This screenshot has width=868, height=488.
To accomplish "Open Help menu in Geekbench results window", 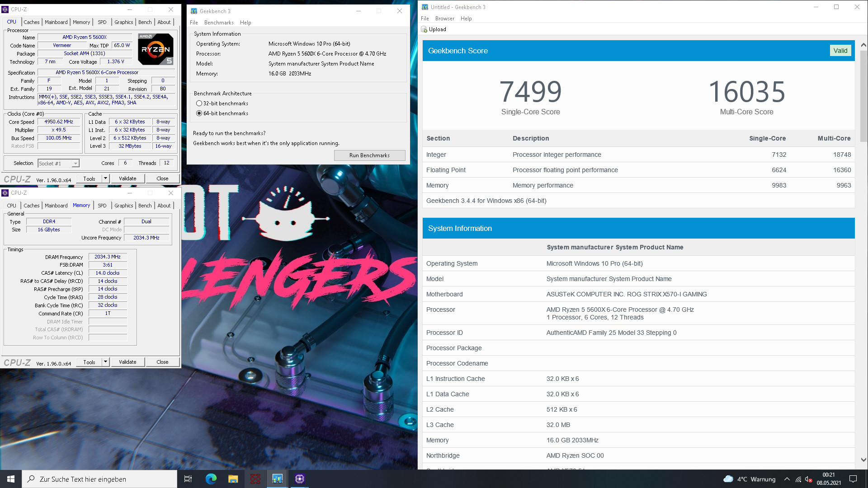I will coord(466,19).
